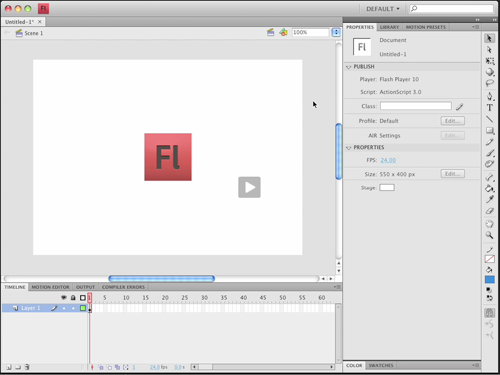Select the Line tool
Screen dimensions: 500x375
(489, 119)
